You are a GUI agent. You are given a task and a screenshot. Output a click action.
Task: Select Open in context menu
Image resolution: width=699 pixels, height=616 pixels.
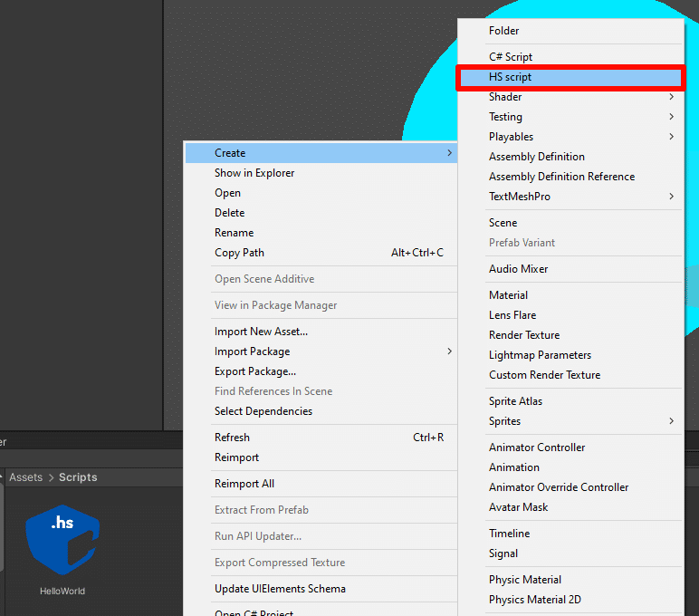point(321,193)
